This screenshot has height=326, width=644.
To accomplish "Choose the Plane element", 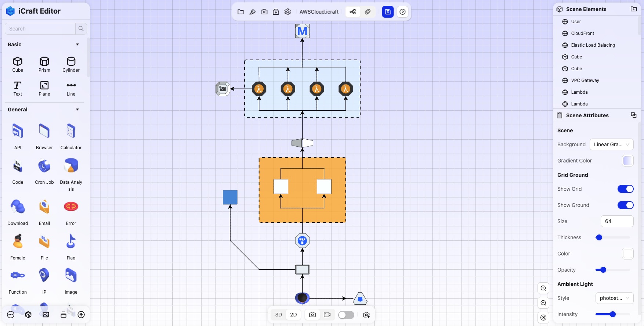I will pos(44,89).
